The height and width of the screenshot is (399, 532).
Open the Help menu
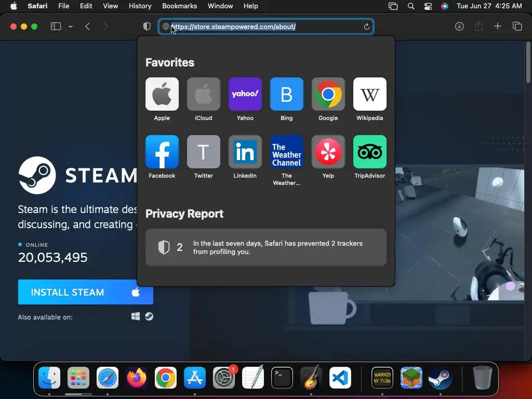pos(251,6)
